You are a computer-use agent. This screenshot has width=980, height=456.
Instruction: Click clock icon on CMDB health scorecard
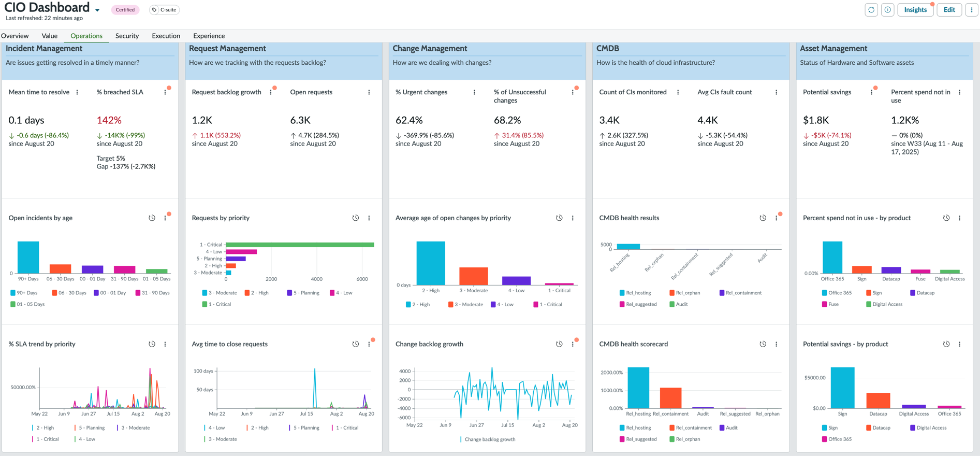click(763, 344)
